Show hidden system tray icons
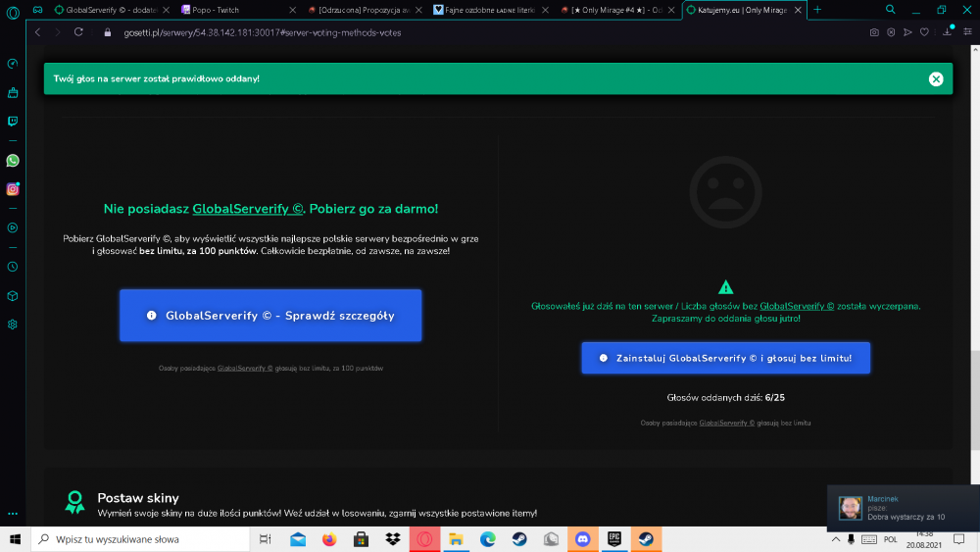 tap(836, 539)
